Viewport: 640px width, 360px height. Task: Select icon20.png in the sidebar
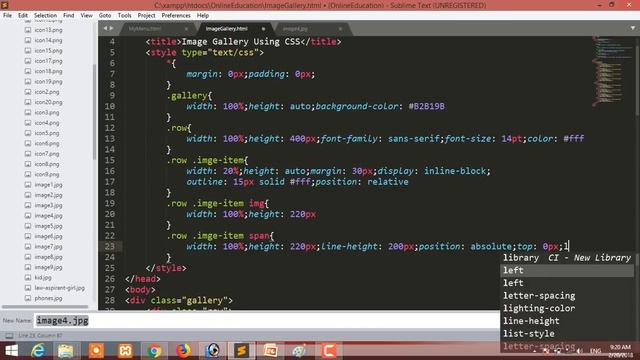(49, 102)
